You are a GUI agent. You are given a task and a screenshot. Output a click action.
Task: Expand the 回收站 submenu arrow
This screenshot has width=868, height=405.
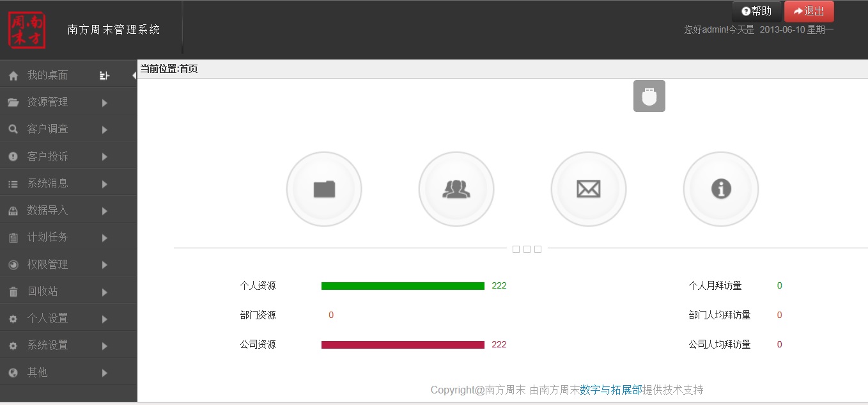coord(105,292)
